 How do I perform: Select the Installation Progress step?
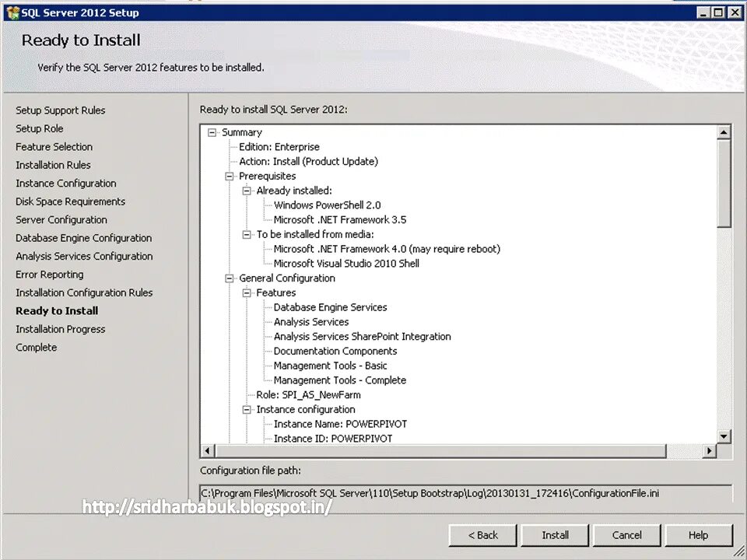click(61, 329)
